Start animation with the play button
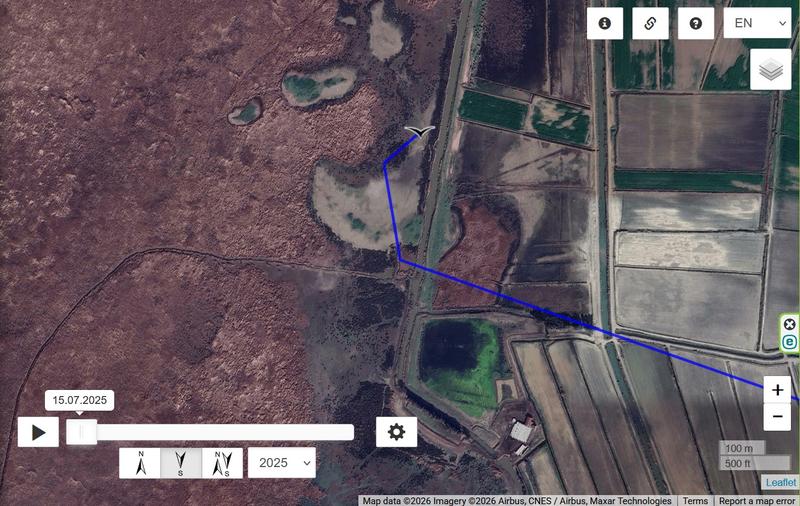The height and width of the screenshot is (506, 800). (x=38, y=432)
